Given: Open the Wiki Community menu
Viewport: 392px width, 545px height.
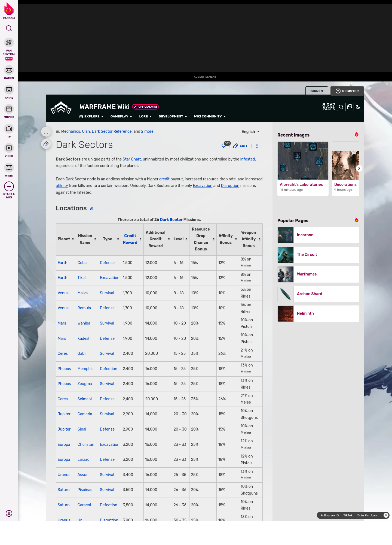Looking at the screenshot, I should click(x=210, y=116).
